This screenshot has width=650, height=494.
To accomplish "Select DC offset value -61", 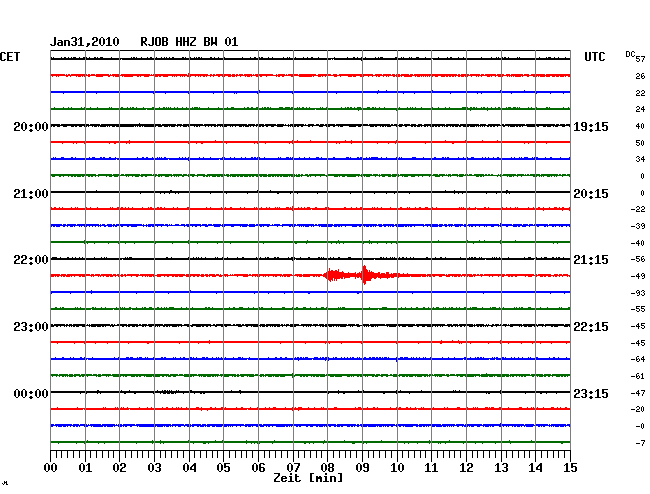I will coord(638,376).
